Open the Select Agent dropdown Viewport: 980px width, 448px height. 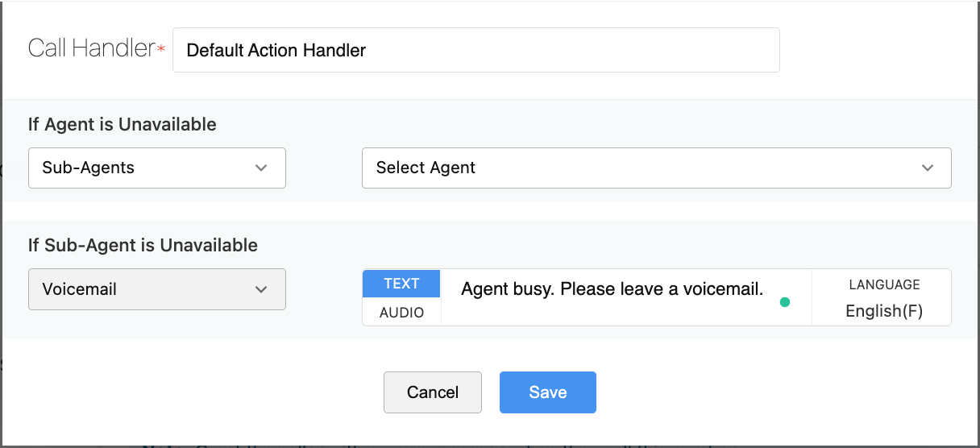pos(656,168)
